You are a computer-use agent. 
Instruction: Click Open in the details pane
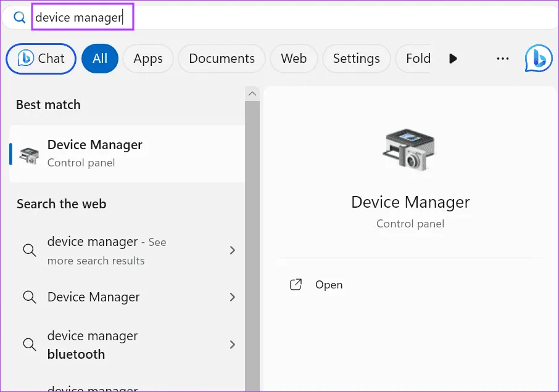(328, 285)
